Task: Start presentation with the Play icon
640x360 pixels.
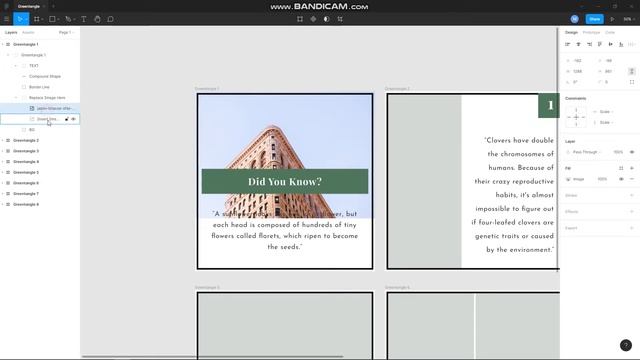Action: coord(612,19)
